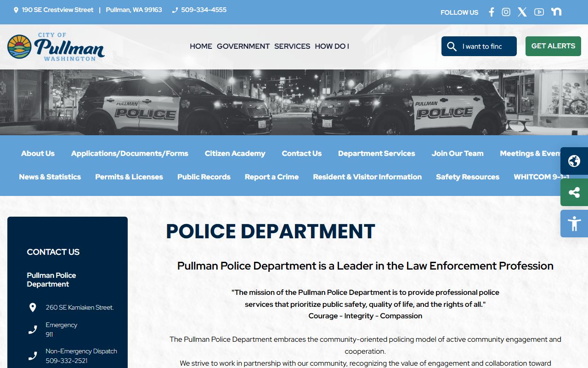
Task: Click the POLICE DEPARTMENT heading
Action: [271, 231]
